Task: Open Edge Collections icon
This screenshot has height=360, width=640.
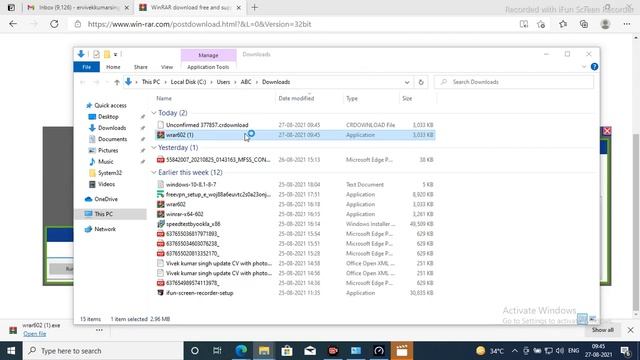Action: point(584,24)
